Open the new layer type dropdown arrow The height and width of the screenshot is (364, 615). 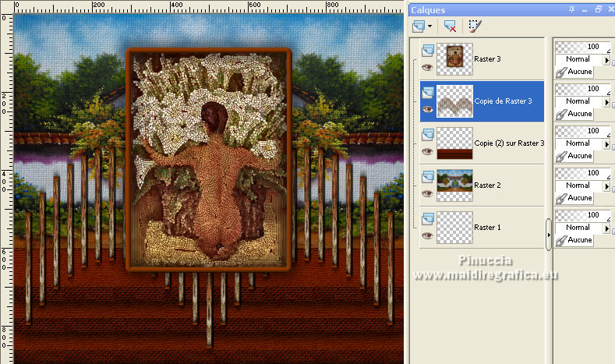pos(429,27)
